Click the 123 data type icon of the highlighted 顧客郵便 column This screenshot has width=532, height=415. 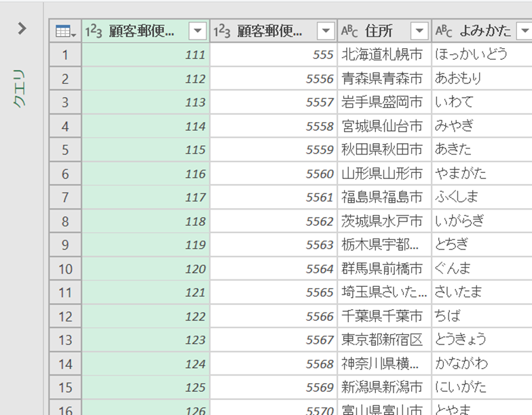93,31
